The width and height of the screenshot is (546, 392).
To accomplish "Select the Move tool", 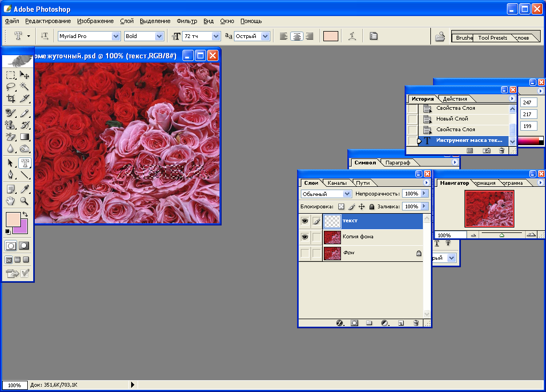I will (x=25, y=75).
